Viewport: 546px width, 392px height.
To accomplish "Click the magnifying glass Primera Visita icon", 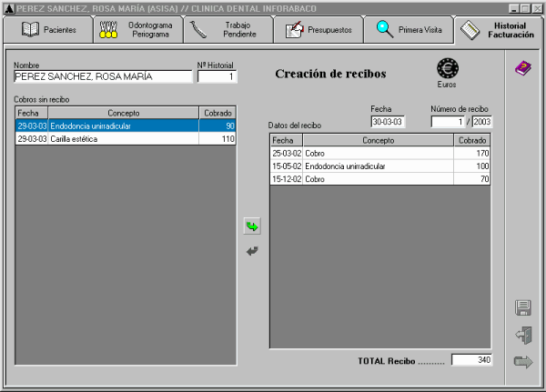I will (x=385, y=30).
